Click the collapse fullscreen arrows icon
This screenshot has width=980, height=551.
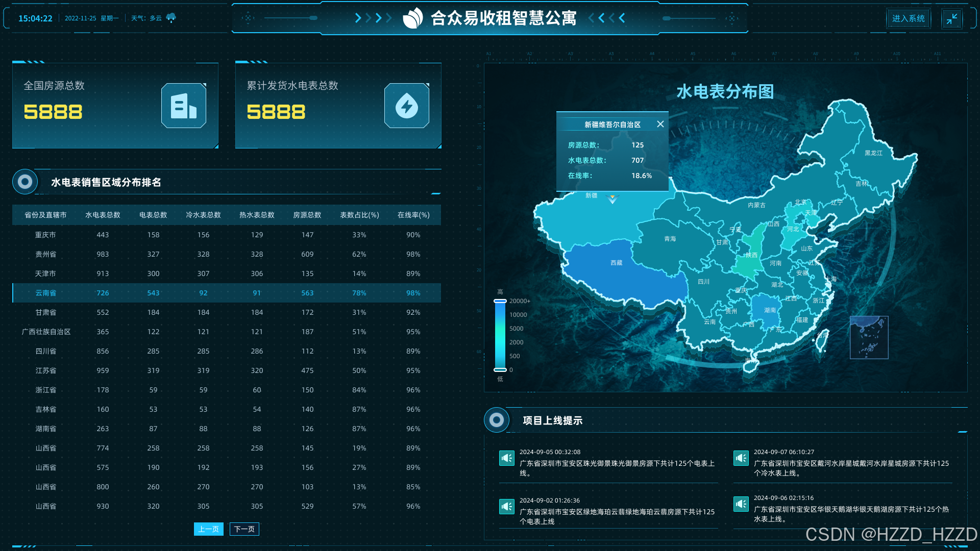(x=951, y=19)
